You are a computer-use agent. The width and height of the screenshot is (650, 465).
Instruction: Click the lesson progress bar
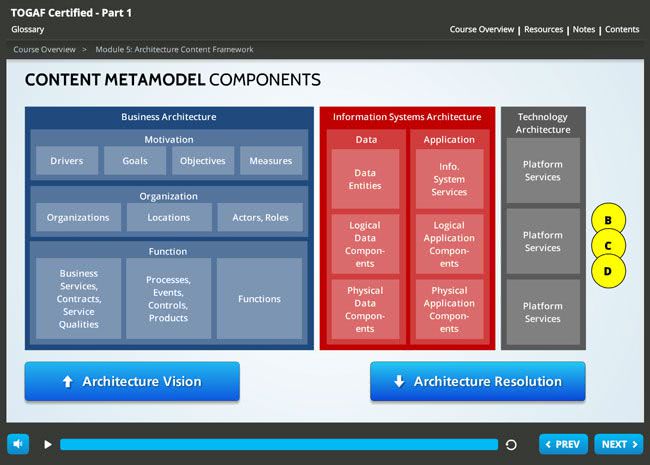[279, 444]
